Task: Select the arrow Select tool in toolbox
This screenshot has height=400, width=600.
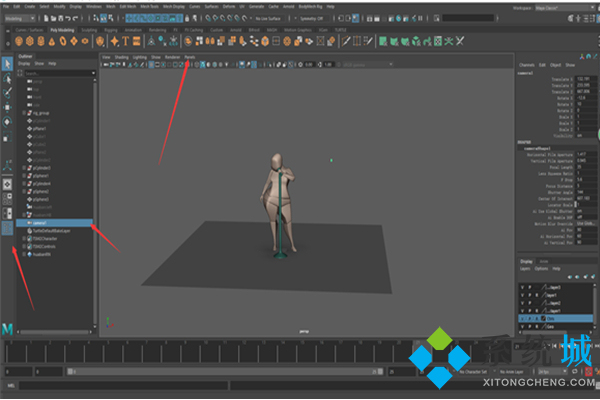Action: click(8, 64)
